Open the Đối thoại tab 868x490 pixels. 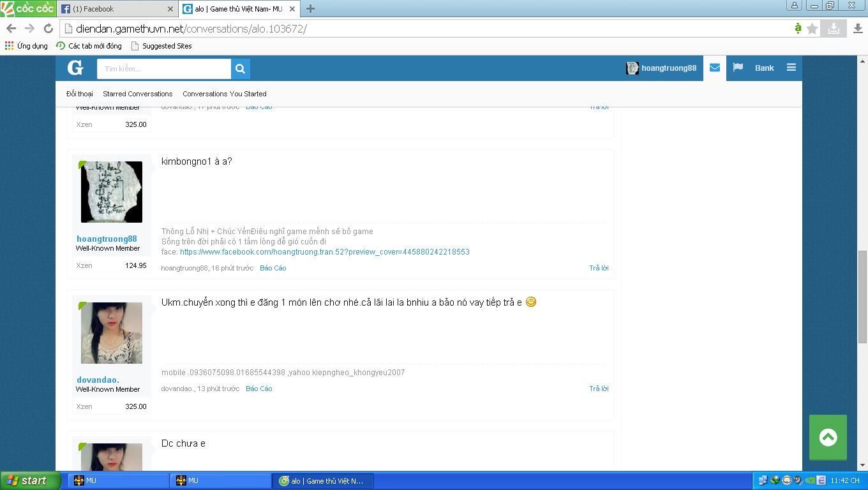point(80,94)
